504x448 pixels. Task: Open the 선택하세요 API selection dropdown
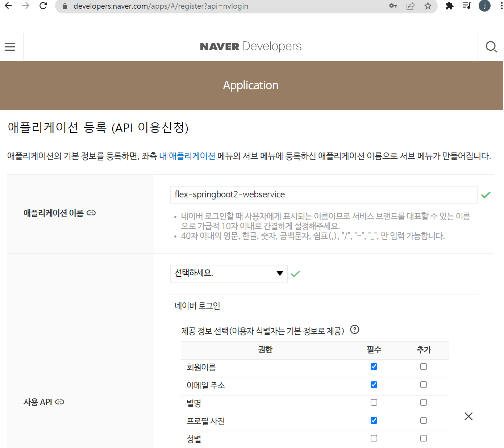pos(229,273)
